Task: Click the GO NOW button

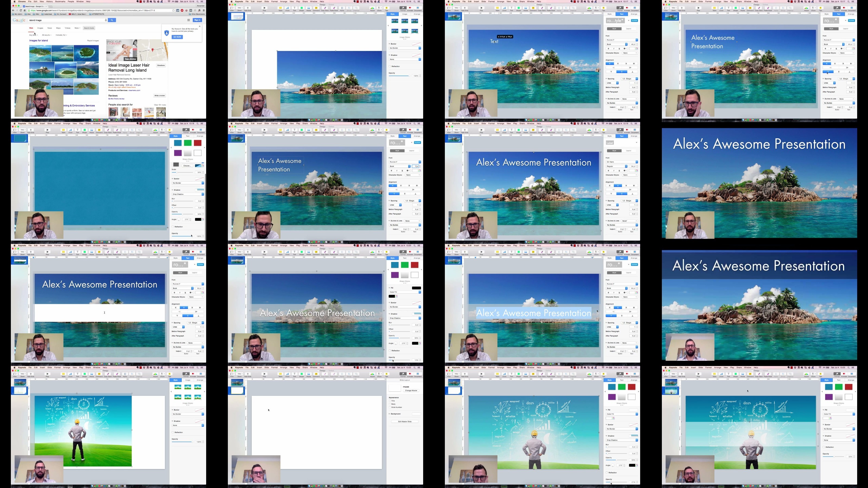Action: coord(177,37)
